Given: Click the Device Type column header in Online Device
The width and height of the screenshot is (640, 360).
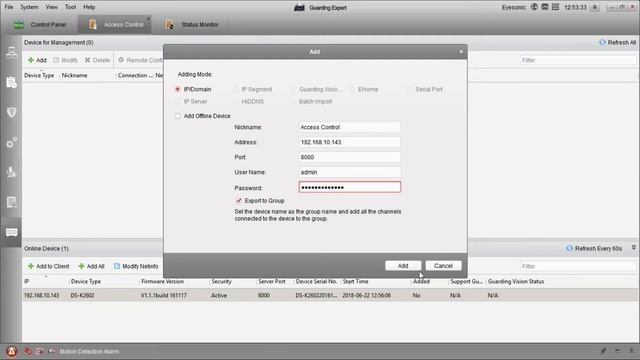Looking at the screenshot, I should (86, 281).
